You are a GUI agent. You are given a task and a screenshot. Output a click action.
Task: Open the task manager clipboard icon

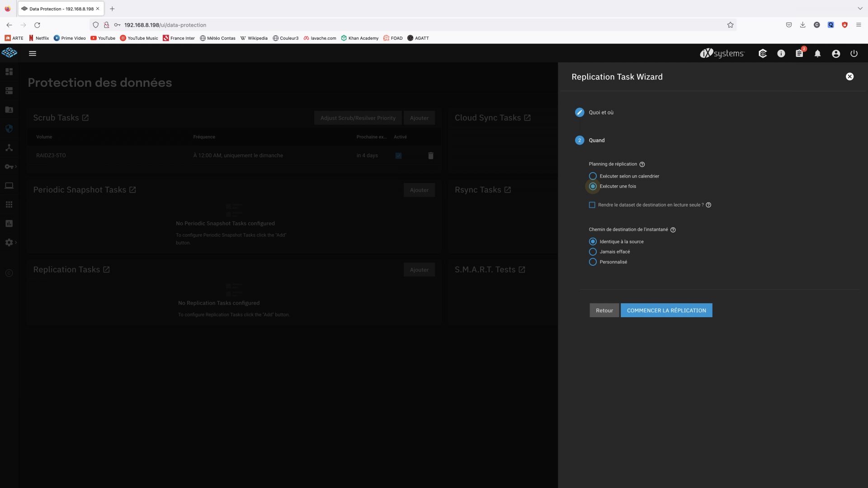coord(799,53)
